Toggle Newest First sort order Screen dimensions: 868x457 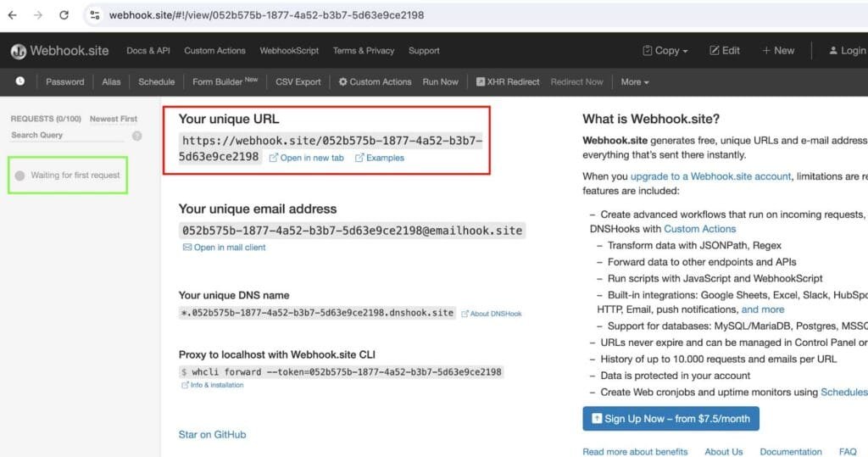[x=113, y=119]
